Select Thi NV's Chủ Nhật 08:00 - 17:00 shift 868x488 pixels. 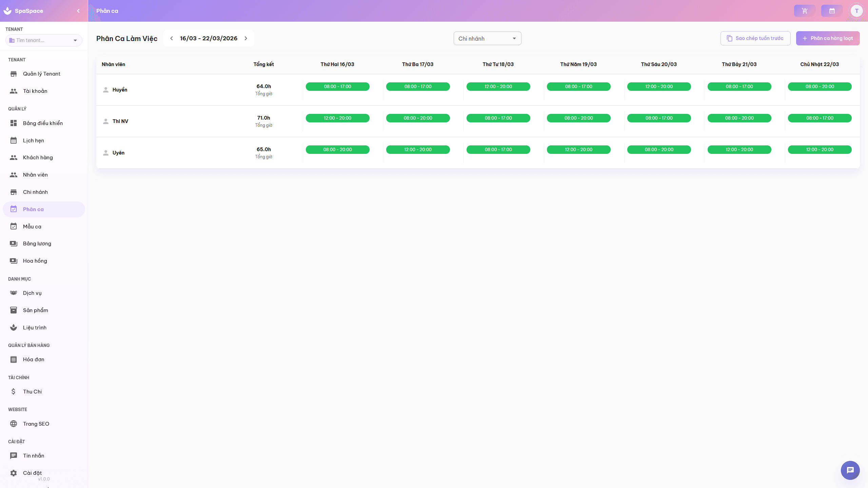(820, 118)
